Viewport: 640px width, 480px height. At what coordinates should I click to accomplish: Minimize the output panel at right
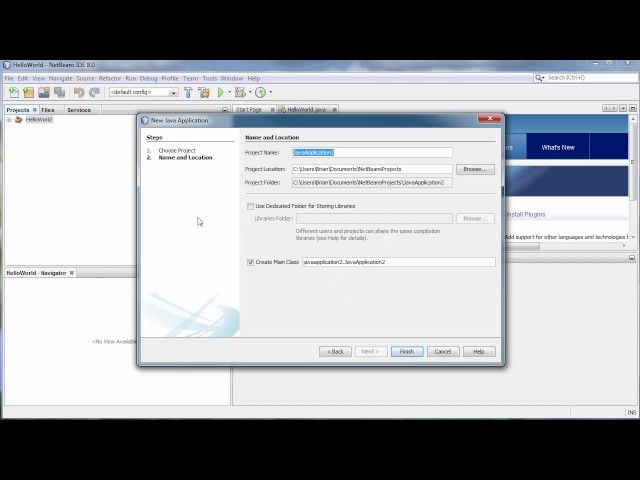[x=632, y=258]
